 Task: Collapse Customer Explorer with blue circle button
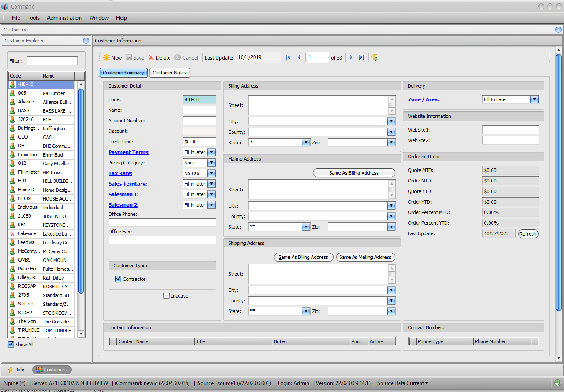(86, 40)
